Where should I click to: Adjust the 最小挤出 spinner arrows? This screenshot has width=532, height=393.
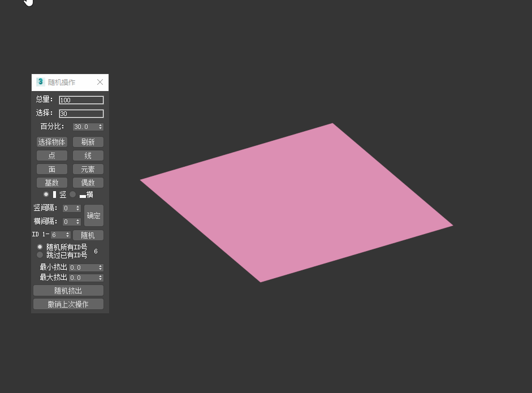click(x=101, y=267)
